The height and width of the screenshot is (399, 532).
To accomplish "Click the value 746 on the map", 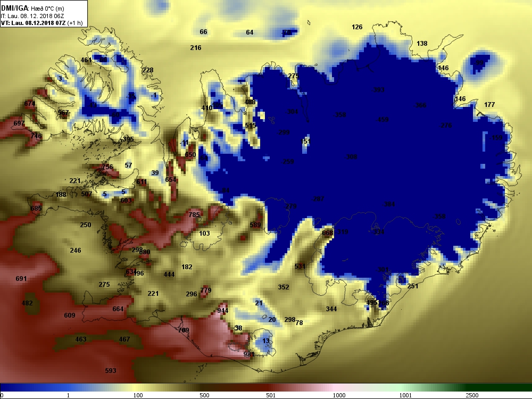I will pyautogui.click(x=36, y=136).
